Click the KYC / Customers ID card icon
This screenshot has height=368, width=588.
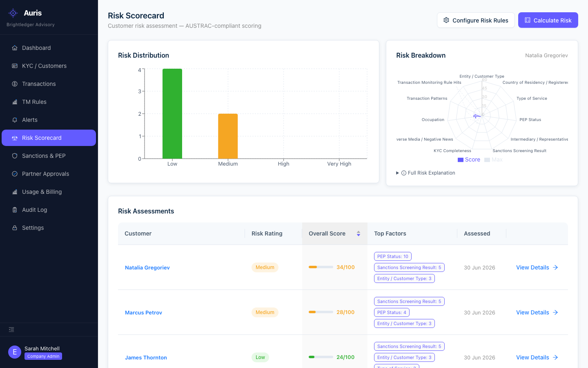point(15,66)
